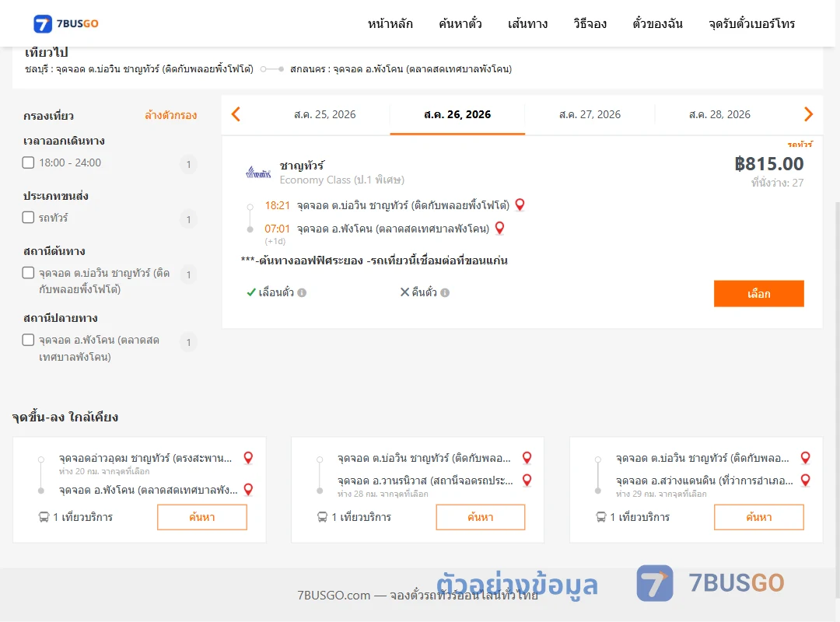Screen dimensions: 840x622
Task: Click the กรองเที่ยว filter heading
Action: pos(49,116)
